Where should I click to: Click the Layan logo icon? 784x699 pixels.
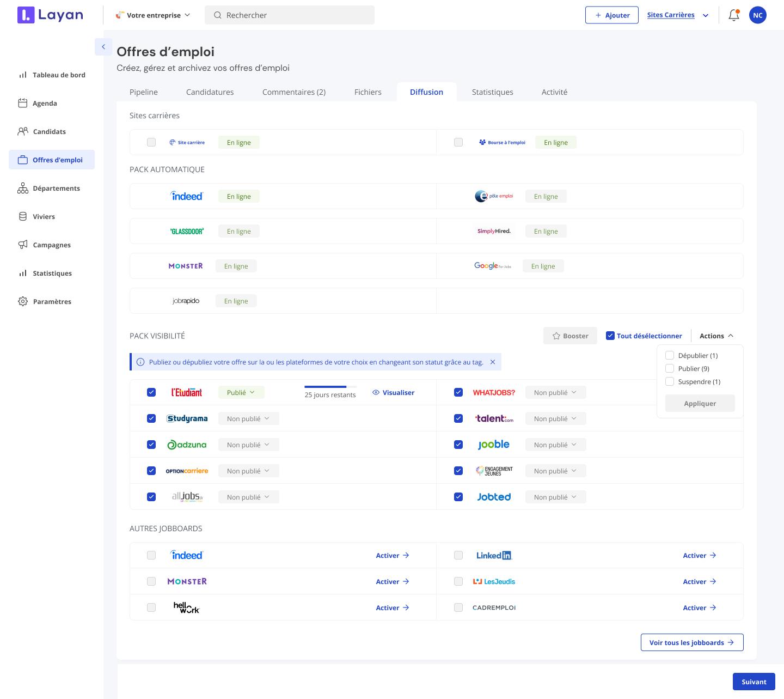(x=26, y=15)
